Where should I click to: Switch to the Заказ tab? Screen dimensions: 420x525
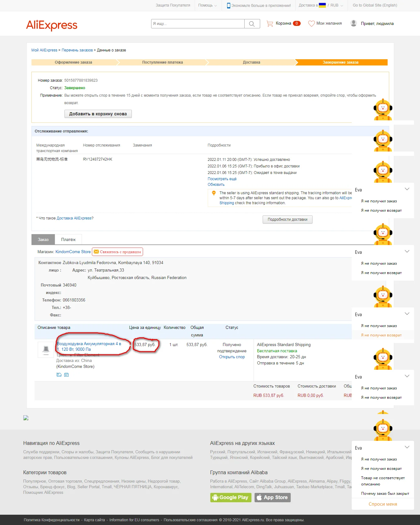coord(43,239)
